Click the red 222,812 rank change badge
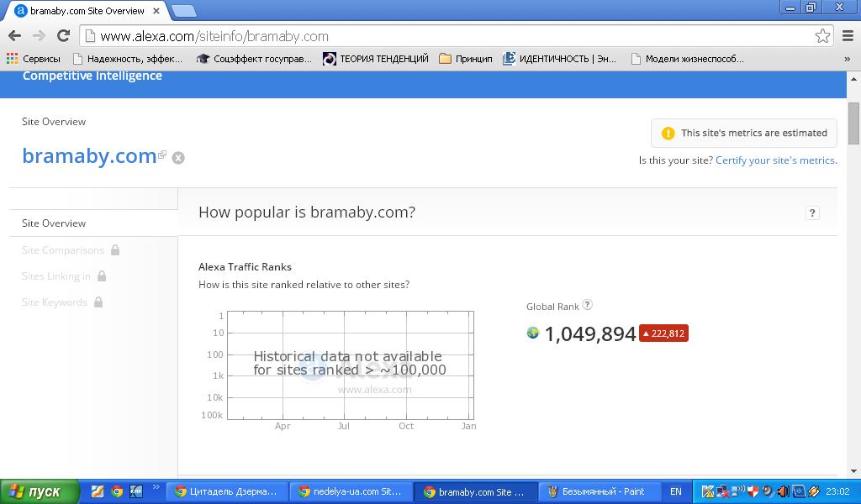 click(x=663, y=333)
